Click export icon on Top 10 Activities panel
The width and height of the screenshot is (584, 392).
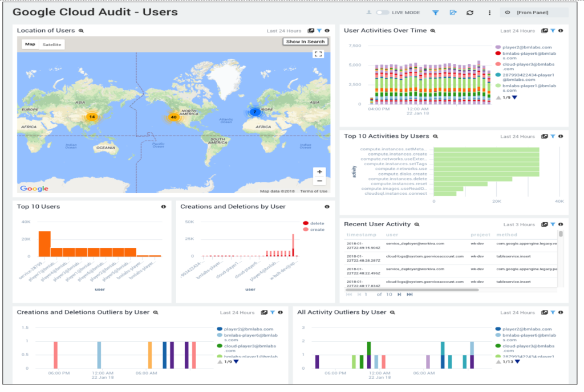click(544, 137)
